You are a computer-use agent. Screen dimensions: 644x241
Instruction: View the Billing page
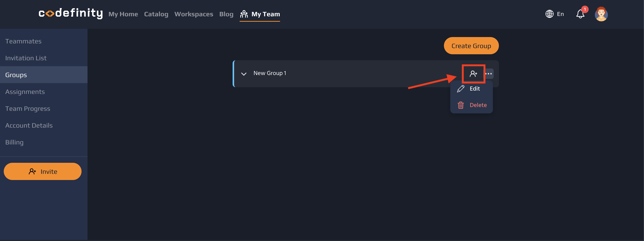[x=14, y=142]
